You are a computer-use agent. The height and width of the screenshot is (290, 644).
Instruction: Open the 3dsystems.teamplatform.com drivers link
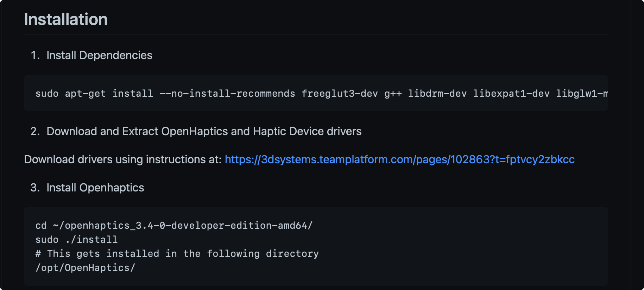[x=399, y=159]
